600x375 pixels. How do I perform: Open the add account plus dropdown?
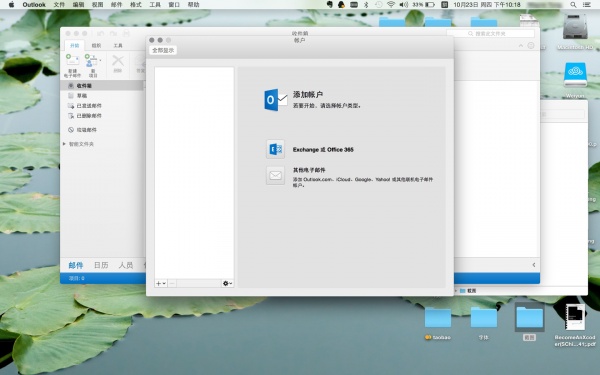coord(161,284)
